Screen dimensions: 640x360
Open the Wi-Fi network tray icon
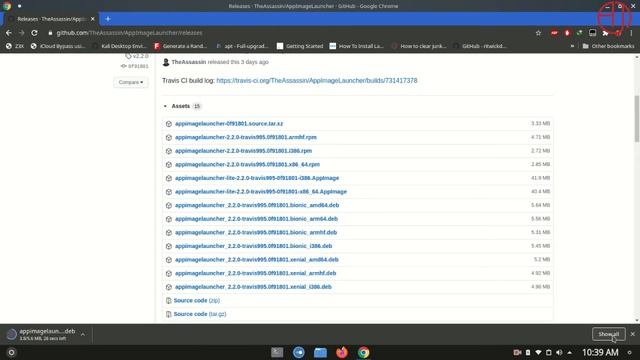coord(538,352)
